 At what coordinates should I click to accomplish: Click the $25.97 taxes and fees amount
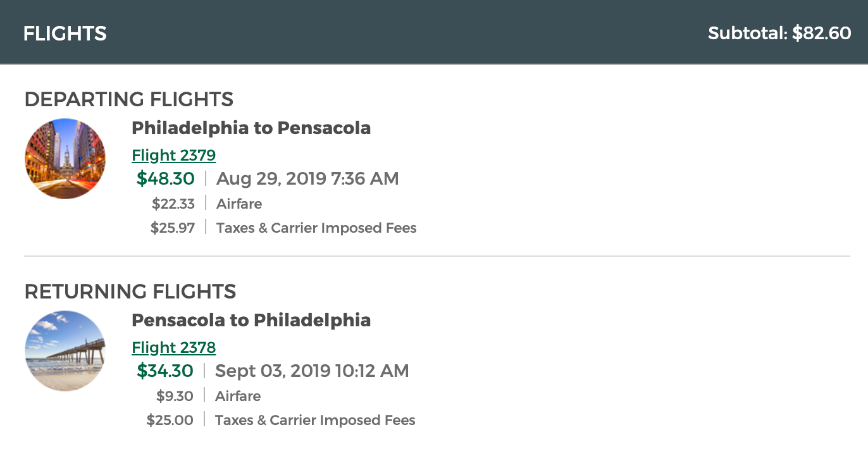[x=172, y=228]
